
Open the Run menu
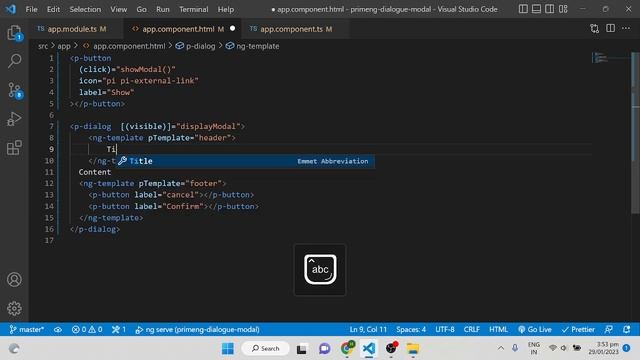pyautogui.click(x=162, y=9)
